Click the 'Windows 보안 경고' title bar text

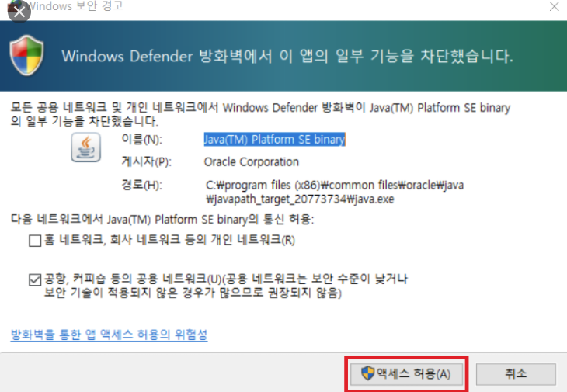point(75,6)
